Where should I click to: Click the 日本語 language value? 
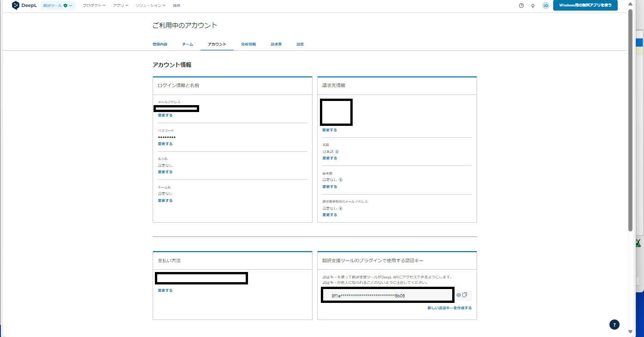click(328, 152)
